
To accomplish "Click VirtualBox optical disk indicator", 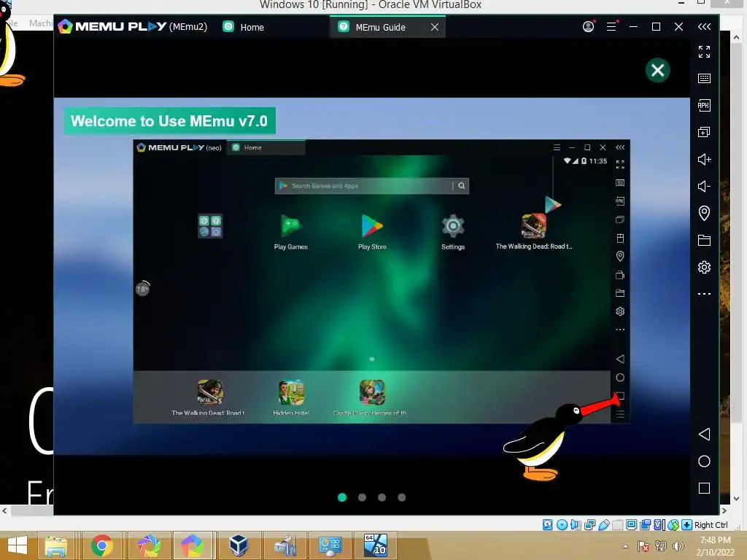I will point(562,525).
